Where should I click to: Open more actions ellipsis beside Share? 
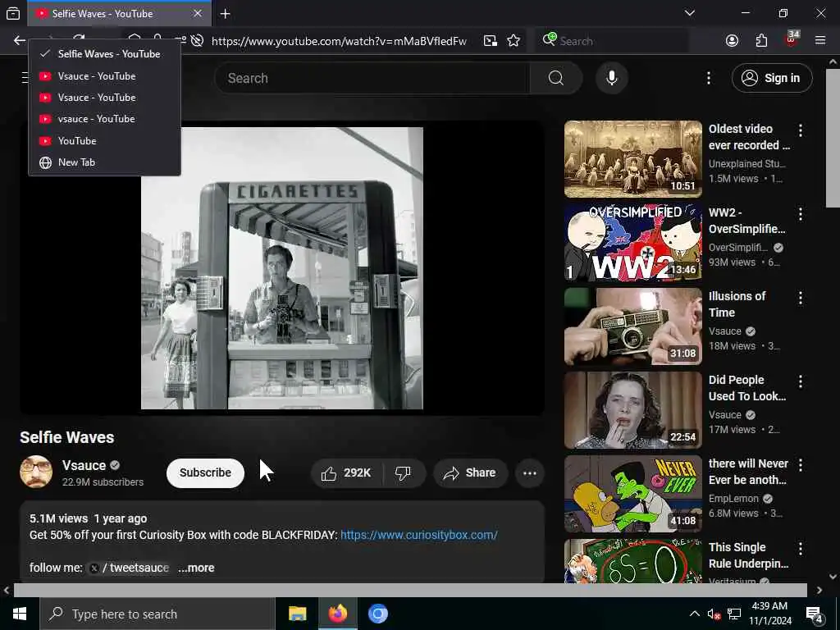[530, 473]
